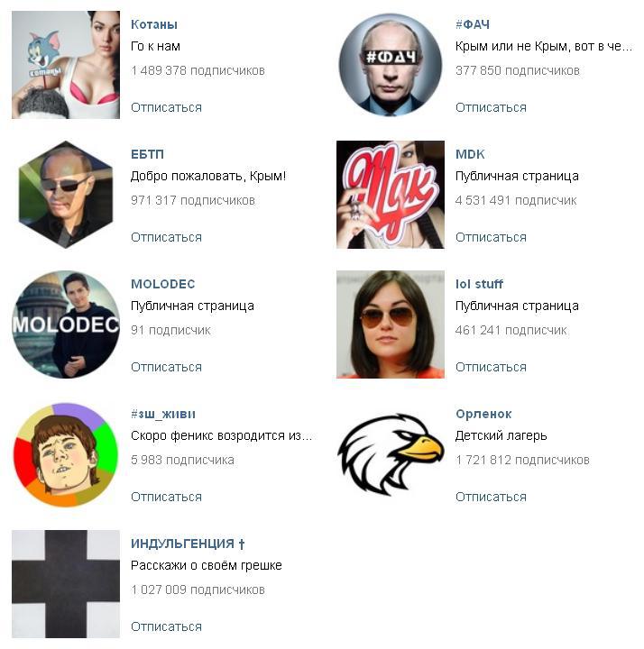Click Отписаться under ЕБТП
The image size is (644, 649).
coord(167,237)
